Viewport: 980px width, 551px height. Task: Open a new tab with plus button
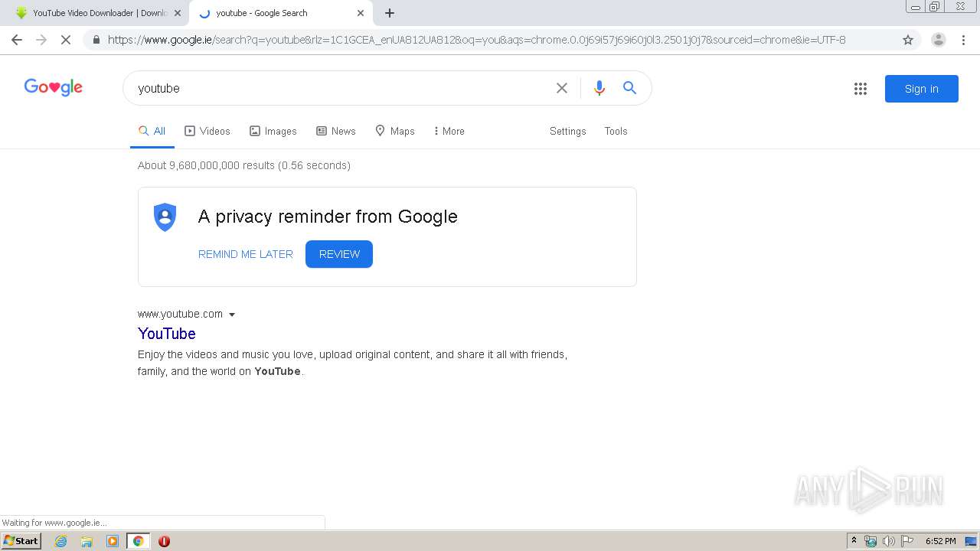pyautogui.click(x=390, y=13)
